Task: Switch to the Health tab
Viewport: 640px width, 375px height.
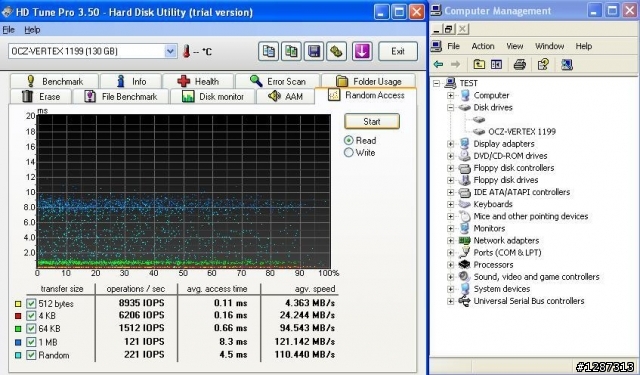Action: [x=198, y=81]
